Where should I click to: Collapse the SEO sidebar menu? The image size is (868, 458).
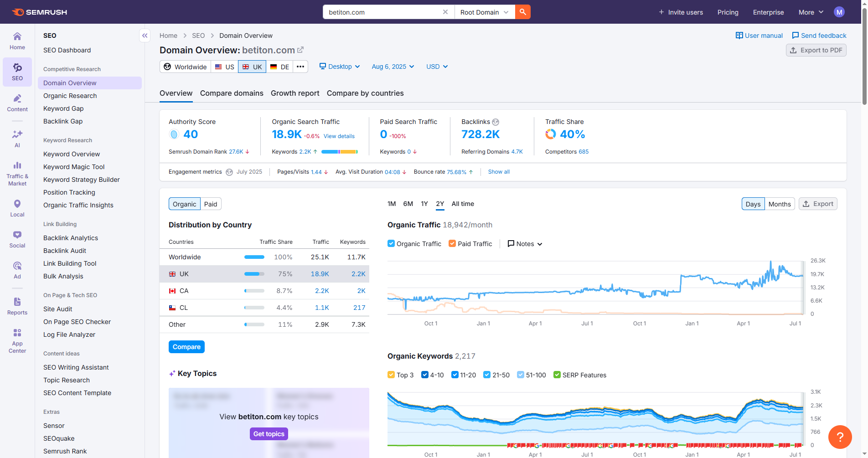click(145, 36)
